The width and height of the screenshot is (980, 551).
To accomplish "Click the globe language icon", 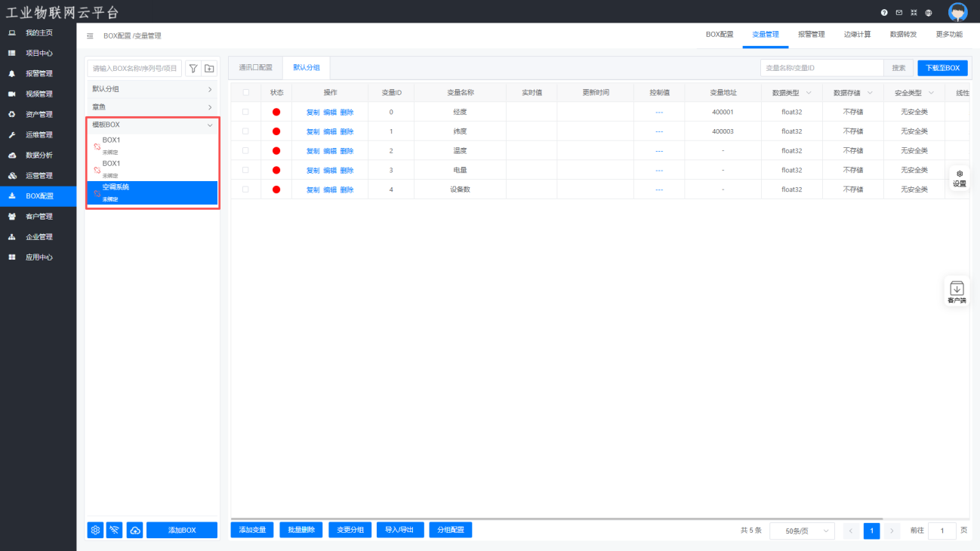I will 929,13.
